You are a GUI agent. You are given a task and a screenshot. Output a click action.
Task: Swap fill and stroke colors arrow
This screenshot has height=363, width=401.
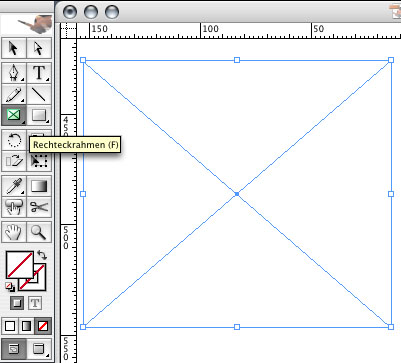pos(42,255)
